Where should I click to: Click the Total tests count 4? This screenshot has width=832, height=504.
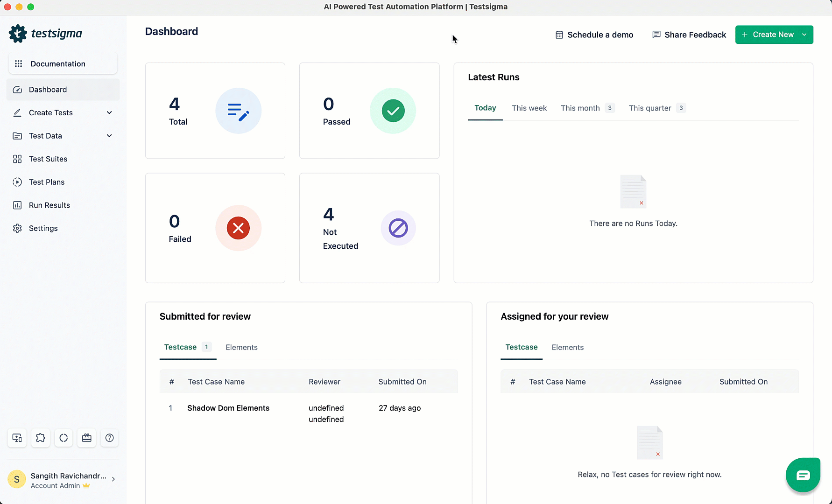pos(175,104)
